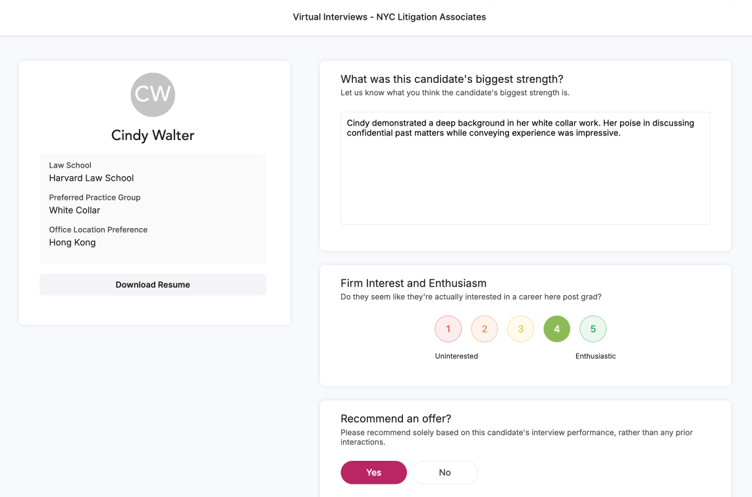
Task: Click the Office Location Preference label
Action: pyautogui.click(x=98, y=230)
